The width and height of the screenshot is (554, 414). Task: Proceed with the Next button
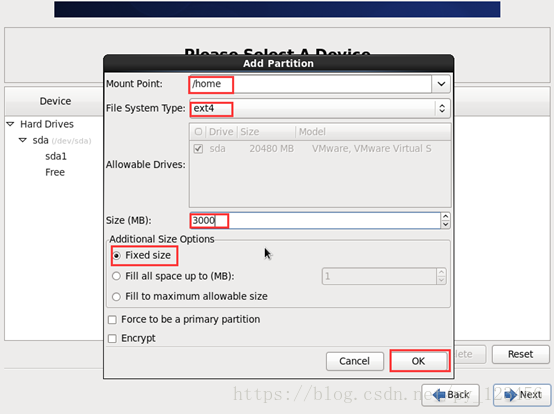[522, 395]
